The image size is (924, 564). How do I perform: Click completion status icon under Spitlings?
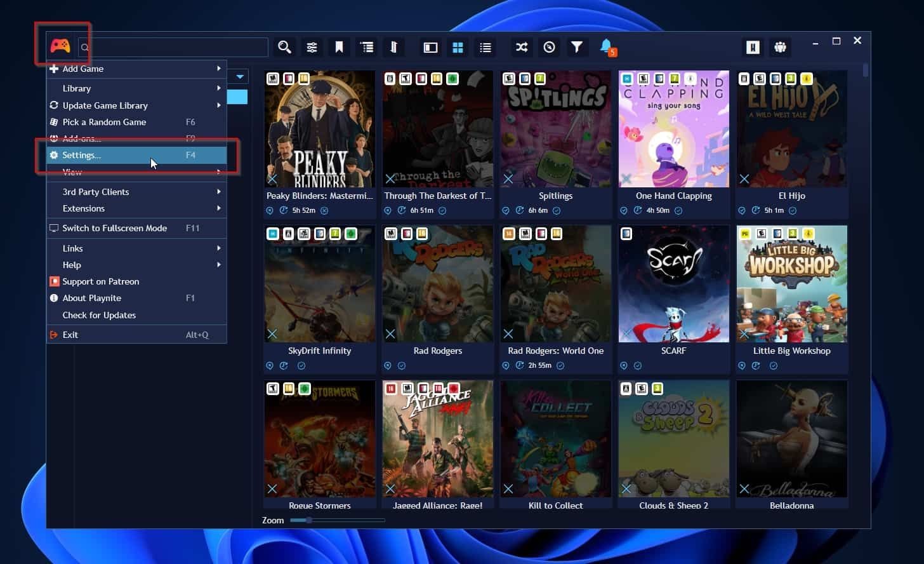point(557,211)
